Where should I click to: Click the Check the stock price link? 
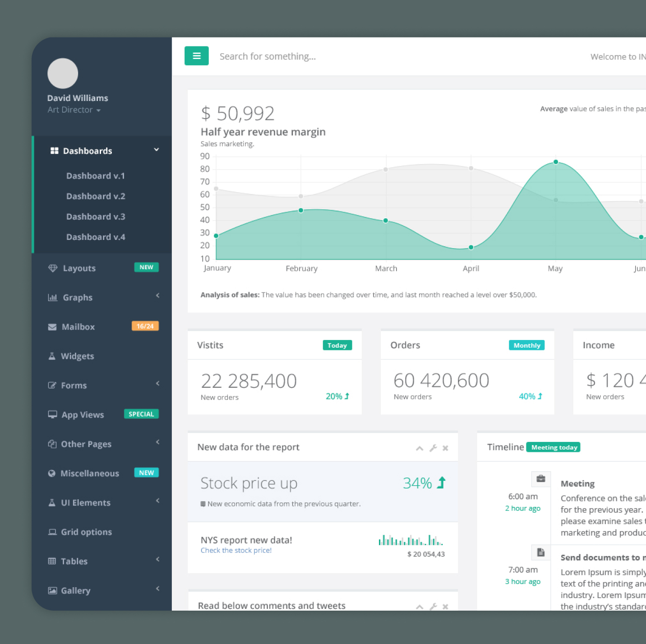(236, 550)
